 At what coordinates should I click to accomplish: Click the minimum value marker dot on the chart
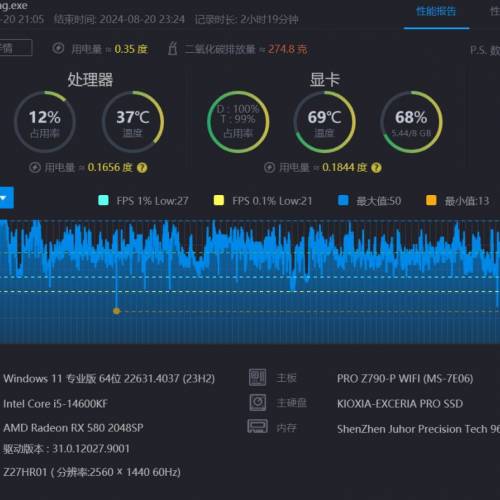tap(116, 311)
